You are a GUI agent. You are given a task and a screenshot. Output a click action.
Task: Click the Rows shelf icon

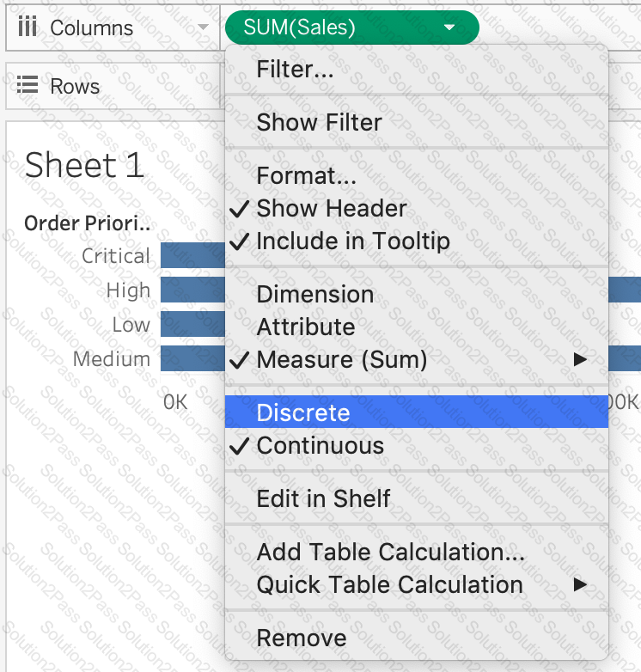(27, 87)
